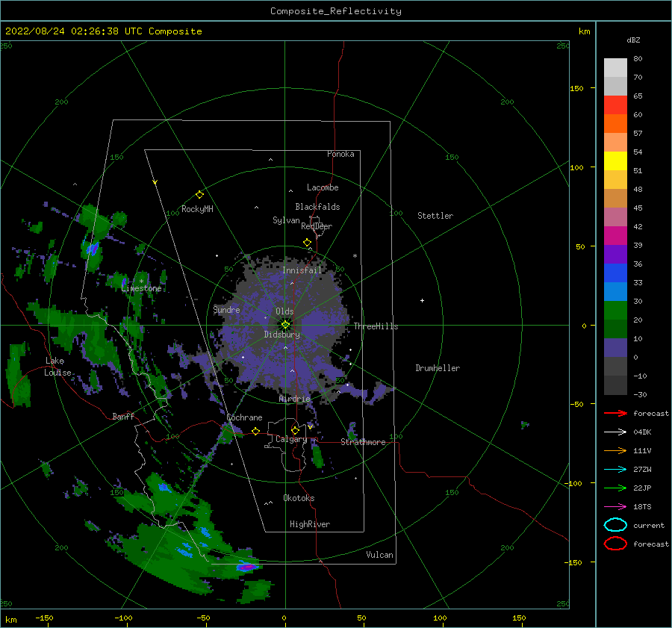672x628 pixels.
Task: Click the Okotoks town label
Action: coord(299,498)
